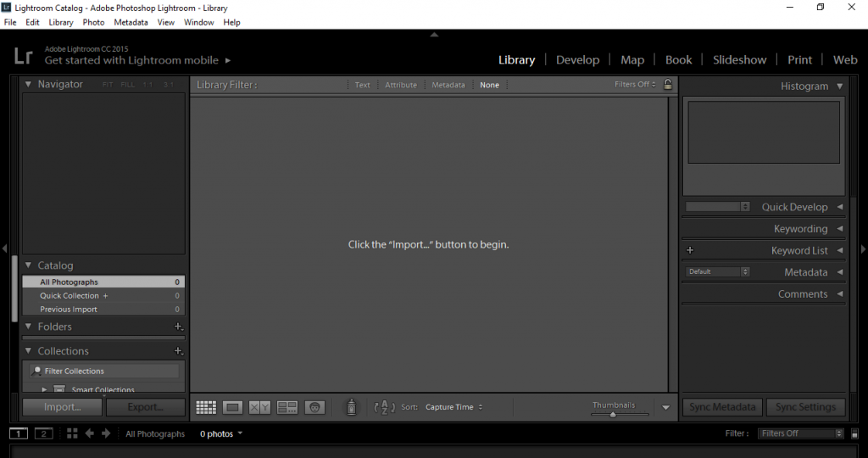Set navigator zoom to FILL

(x=127, y=85)
